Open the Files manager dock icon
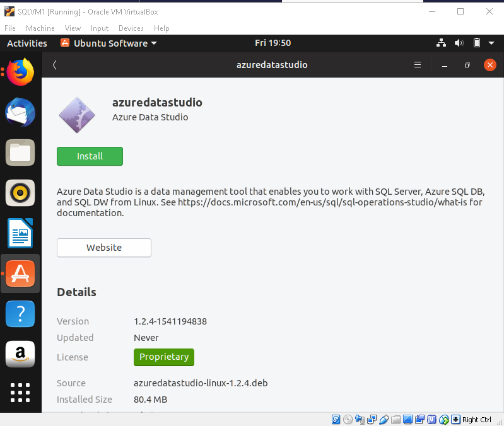The width and height of the screenshot is (504, 426). click(x=20, y=153)
